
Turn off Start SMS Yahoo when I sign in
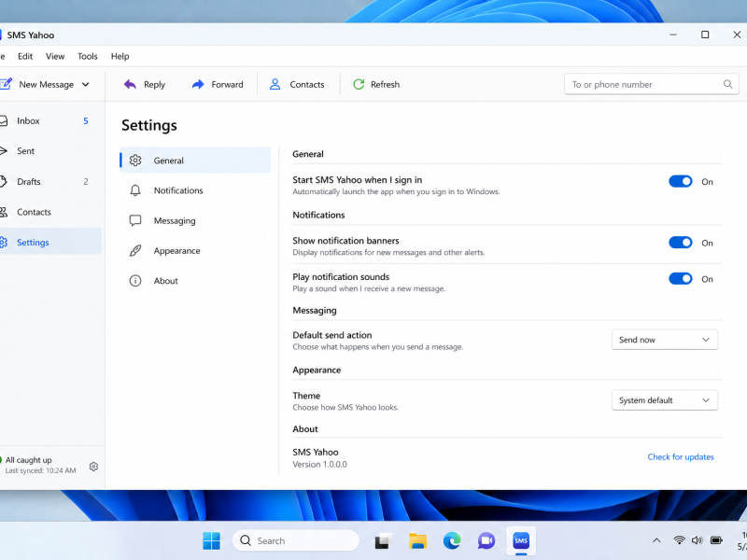pyautogui.click(x=681, y=181)
